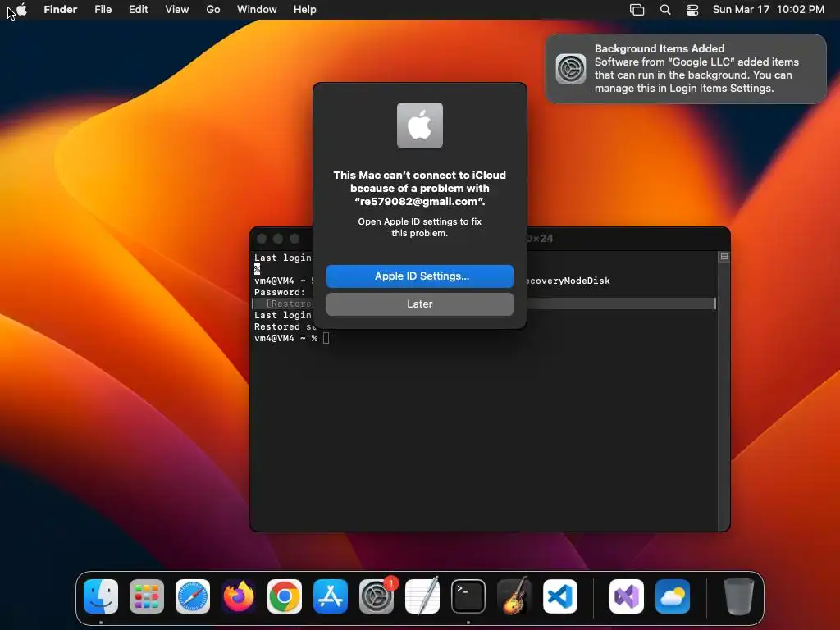This screenshot has width=840, height=630.
Task: Open the Background Items Added notification
Action: point(686,69)
